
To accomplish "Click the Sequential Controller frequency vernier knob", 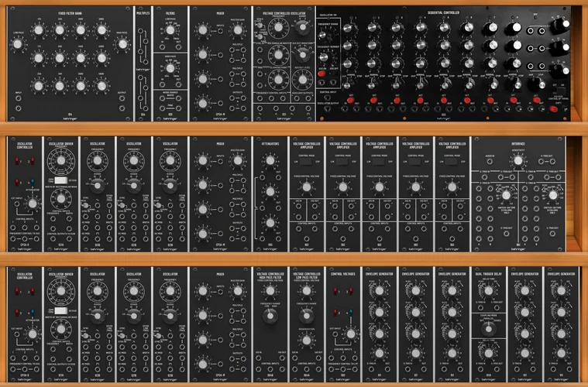I will click(324, 57).
